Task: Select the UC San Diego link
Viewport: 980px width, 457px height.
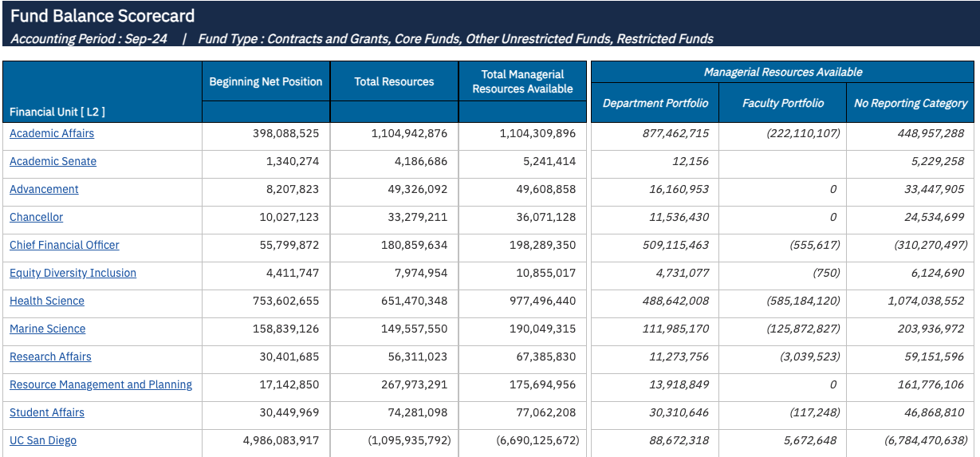Action: coord(43,440)
